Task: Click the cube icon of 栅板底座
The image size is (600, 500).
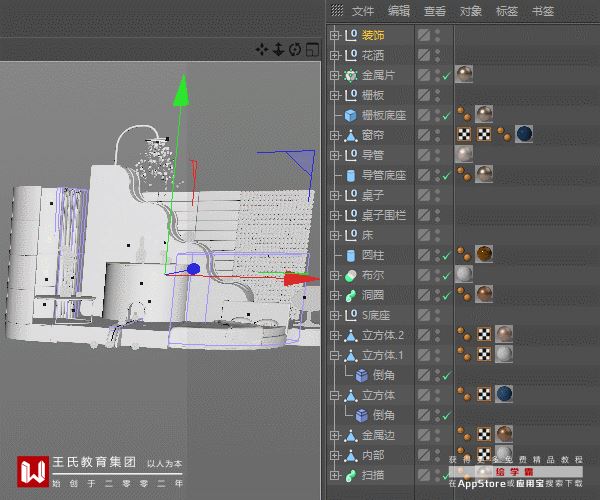Action: (x=351, y=115)
